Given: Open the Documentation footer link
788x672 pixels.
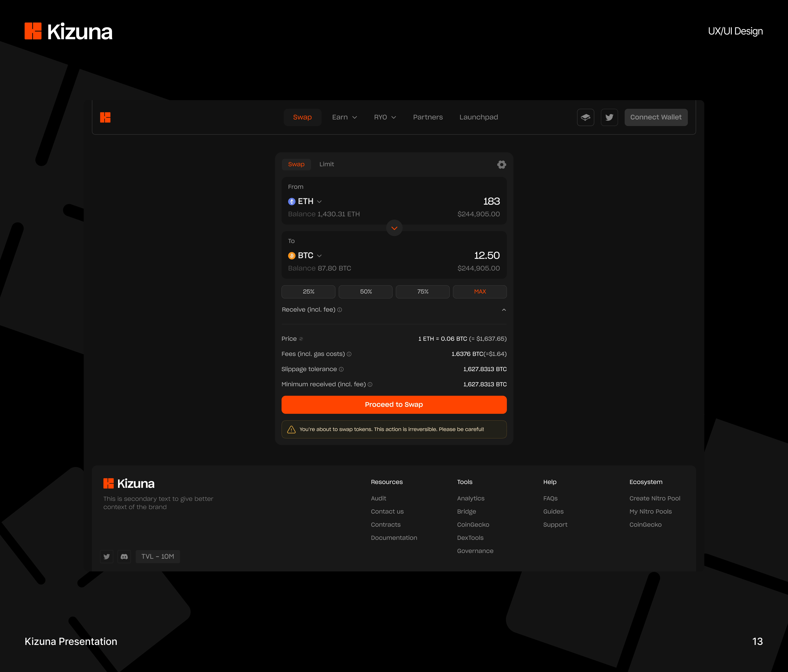Looking at the screenshot, I should [394, 538].
